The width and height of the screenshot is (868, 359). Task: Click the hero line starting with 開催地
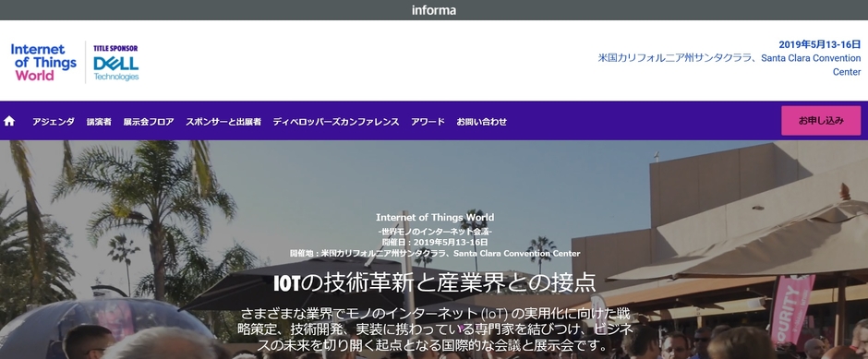435,254
